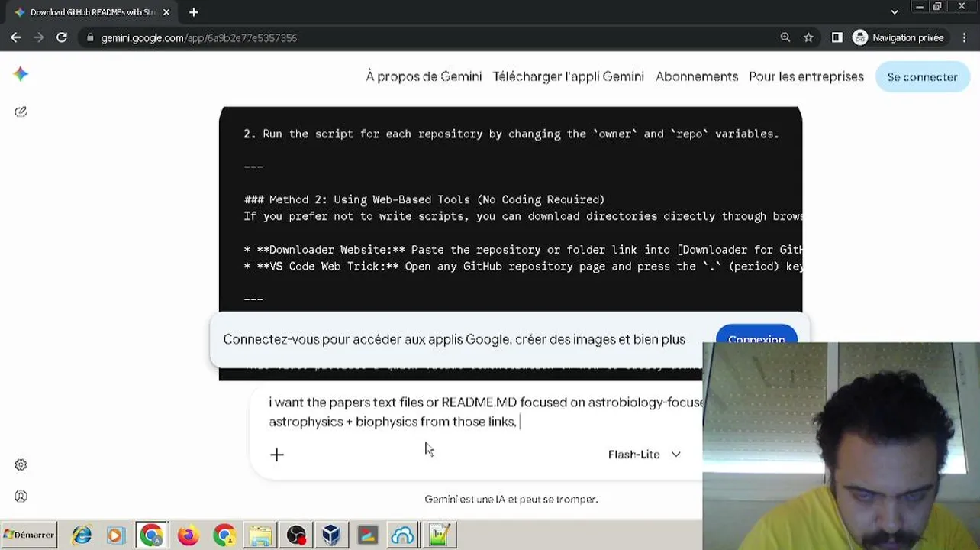Open the zoom magnifier in address bar
The image size is (980, 550).
coord(785,37)
